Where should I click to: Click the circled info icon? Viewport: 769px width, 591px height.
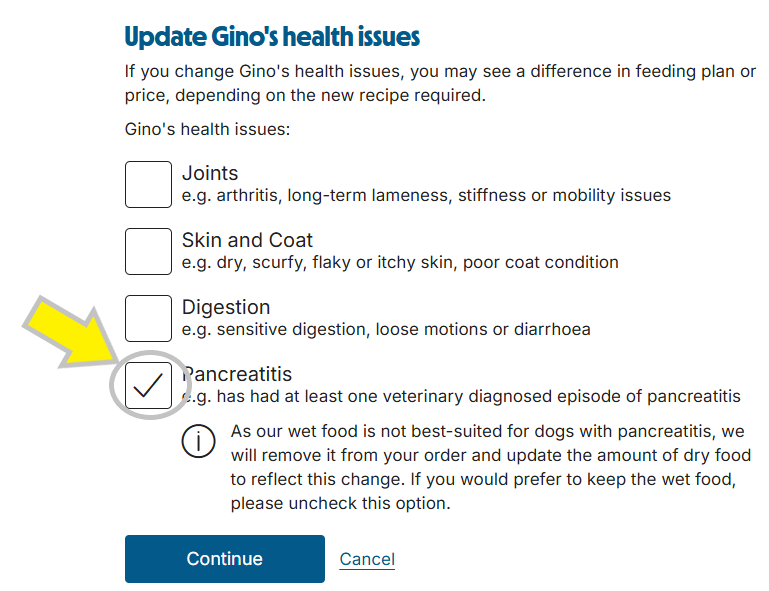(x=198, y=441)
